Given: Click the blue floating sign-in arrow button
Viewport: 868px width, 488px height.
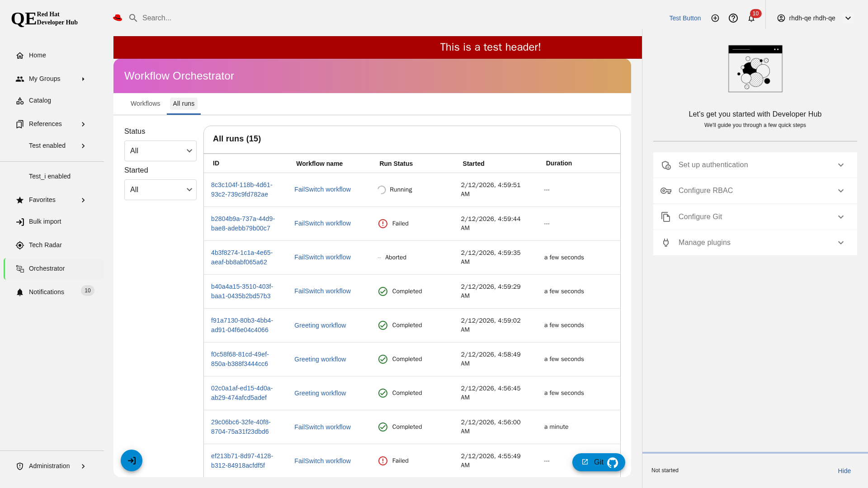Looking at the screenshot, I should point(132,460).
